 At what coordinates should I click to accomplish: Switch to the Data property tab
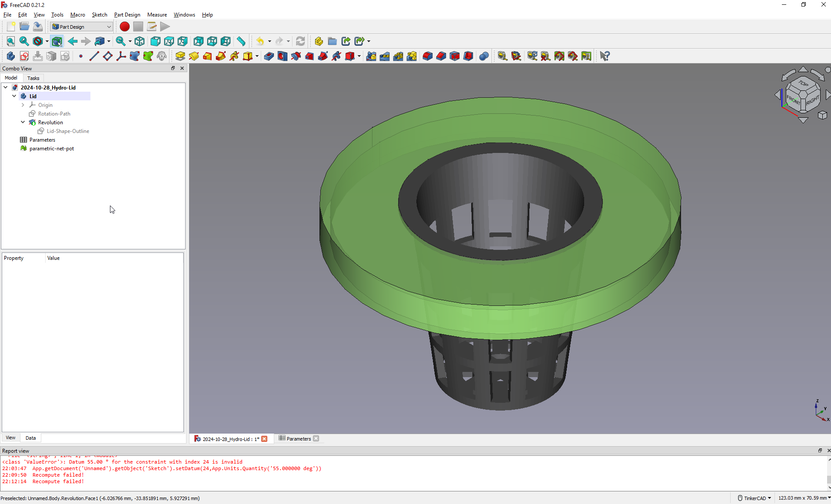click(x=30, y=438)
